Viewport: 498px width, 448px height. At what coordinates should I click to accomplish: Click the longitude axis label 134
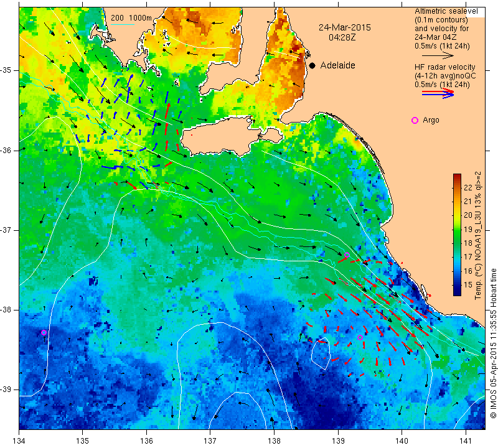[19, 441]
